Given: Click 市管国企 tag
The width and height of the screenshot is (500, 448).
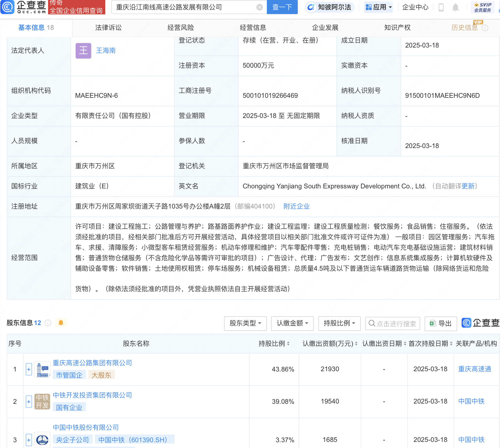Looking at the screenshot, I should [x=69, y=375].
